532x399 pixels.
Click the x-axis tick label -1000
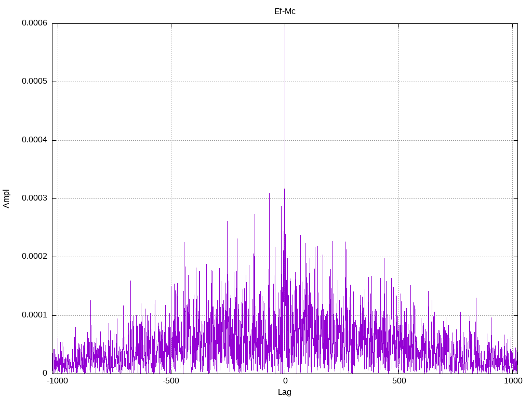[x=57, y=381]
